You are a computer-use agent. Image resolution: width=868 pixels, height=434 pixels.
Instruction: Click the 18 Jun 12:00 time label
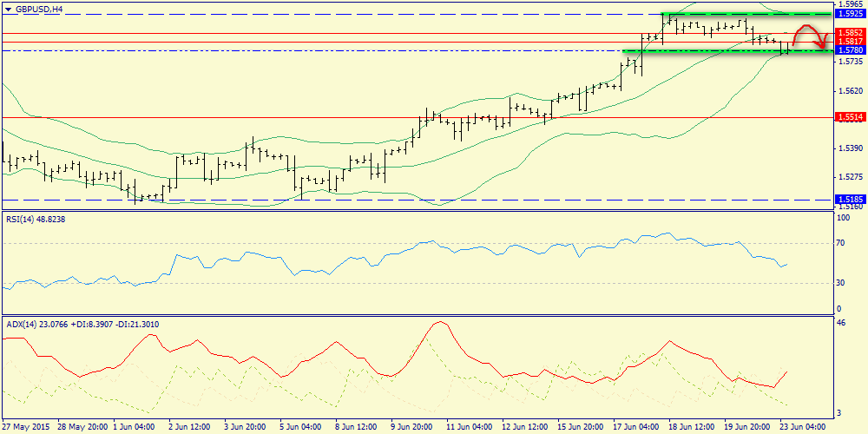(691, 427)
